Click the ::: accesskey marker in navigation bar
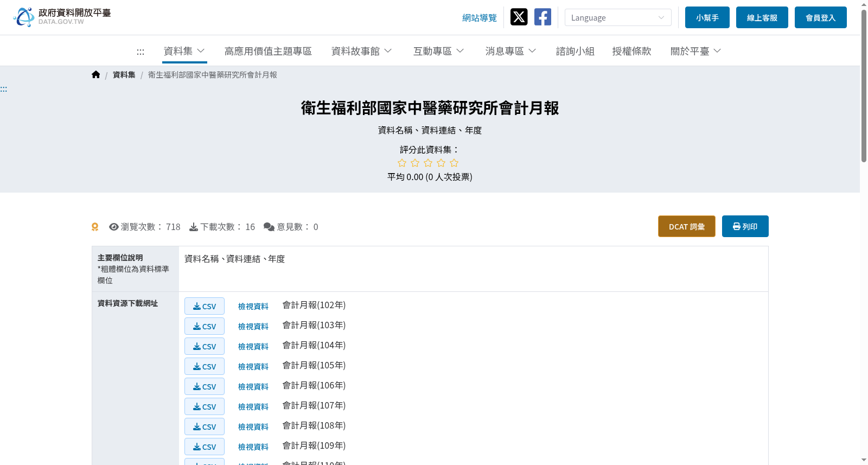This screenshot has width=868, height=465. [141, 52]
